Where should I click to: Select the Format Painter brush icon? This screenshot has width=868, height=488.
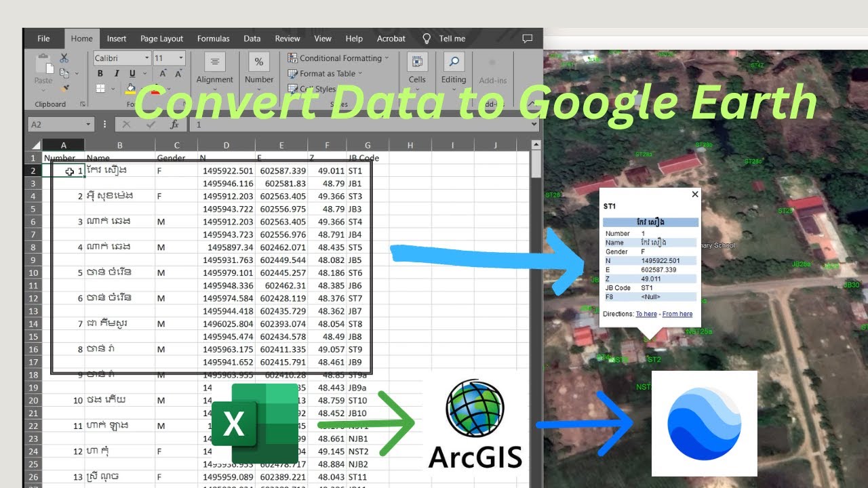click(x=64, y=88)
